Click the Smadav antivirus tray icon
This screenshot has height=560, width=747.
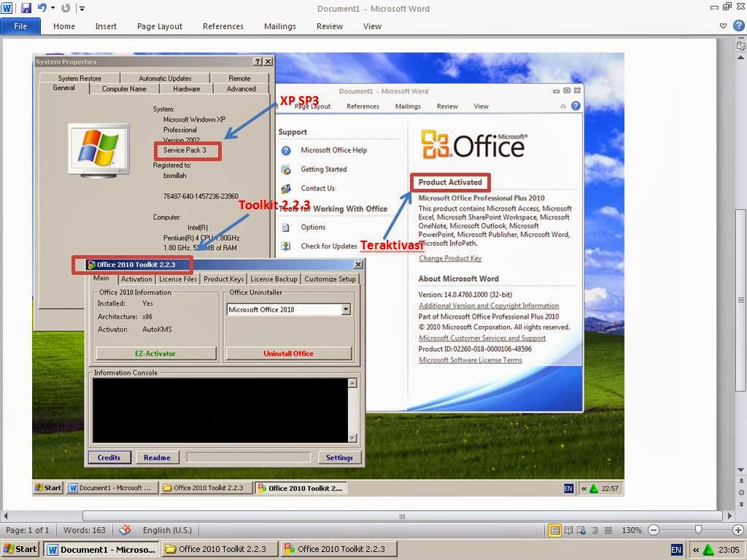(708, 550)
